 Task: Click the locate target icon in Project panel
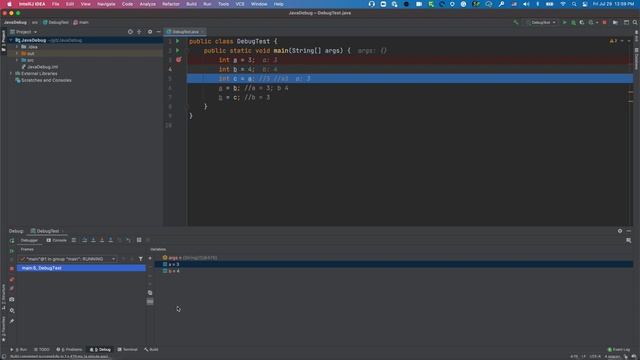point(130,32)
